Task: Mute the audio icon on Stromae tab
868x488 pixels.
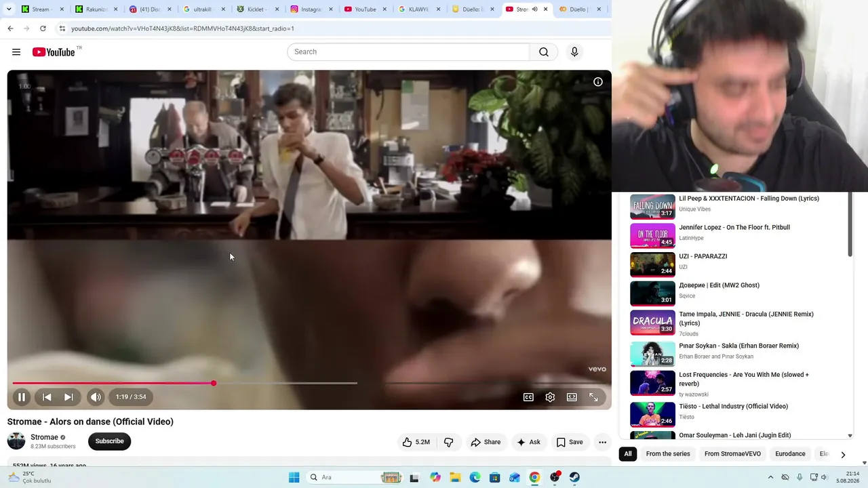Action: coord(534,9)
